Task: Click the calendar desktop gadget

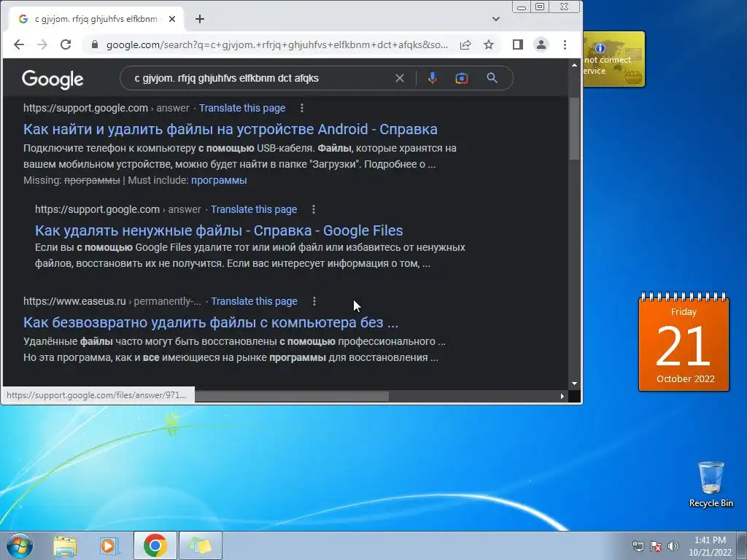Action: [x=684, y=342]
